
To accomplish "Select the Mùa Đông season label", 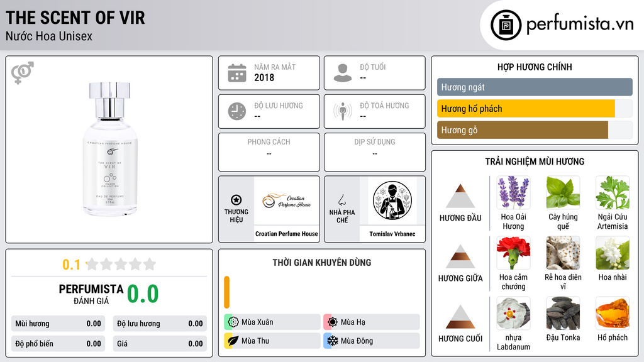I will (357, 341).
